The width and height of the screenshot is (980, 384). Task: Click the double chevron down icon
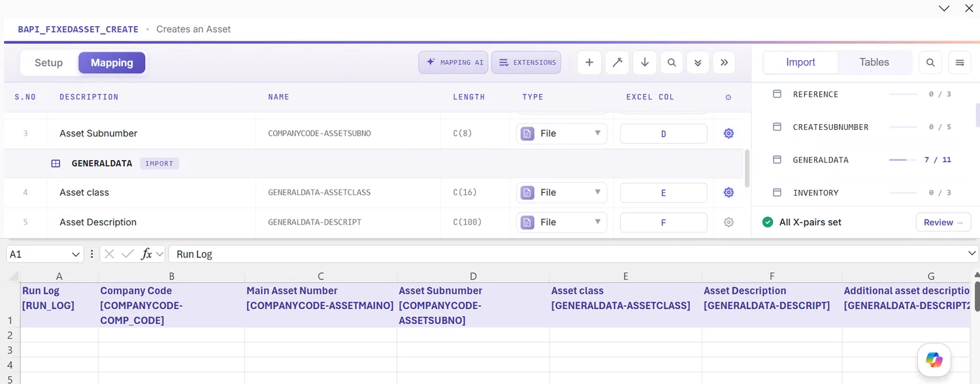coord(698,63)
